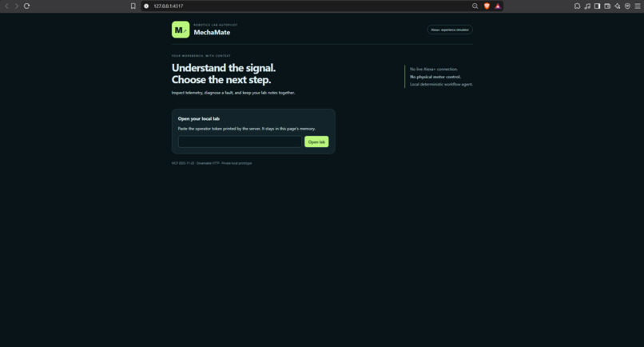The height and width of the screenshot is (347, 644).
Task: Click the 'Your workbench, with context' eyebrow label
Action: [x=201, y=56]
